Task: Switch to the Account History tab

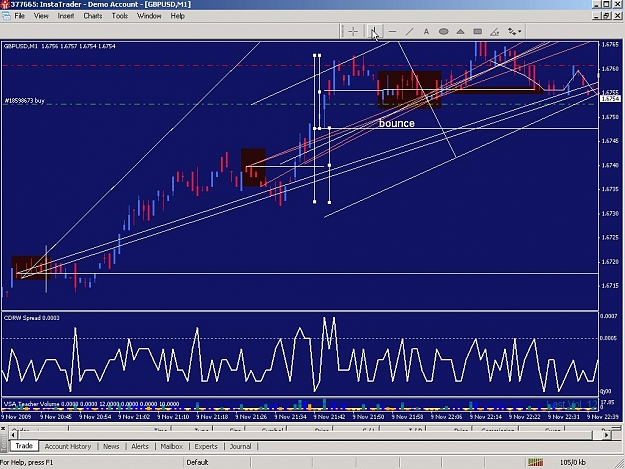Action: click(x=68, y=446)
